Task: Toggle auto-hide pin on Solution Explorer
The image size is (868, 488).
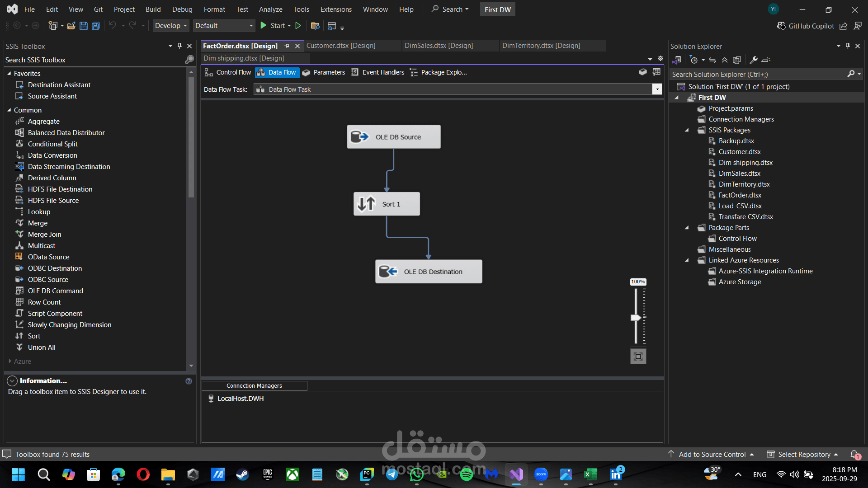Action: [x=848, y=46]
